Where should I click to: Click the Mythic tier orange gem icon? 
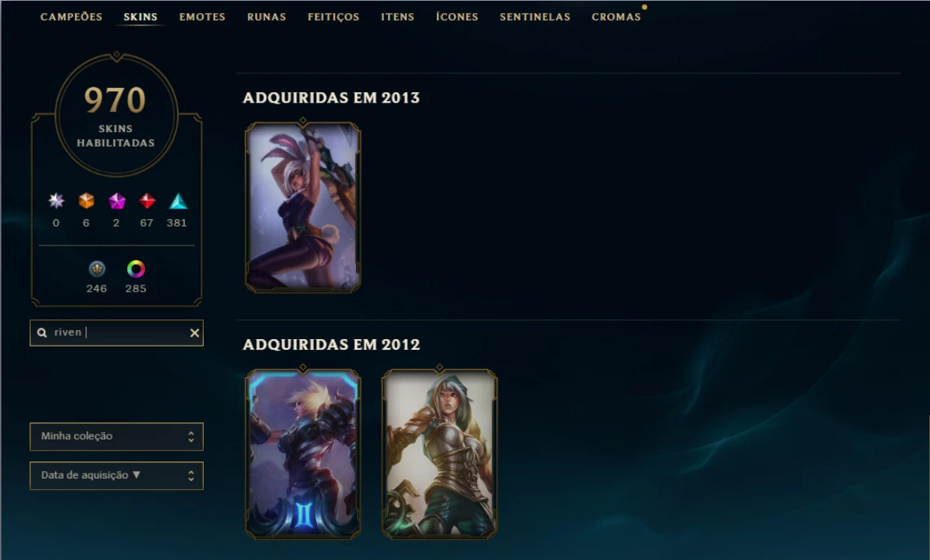(86, 201)
